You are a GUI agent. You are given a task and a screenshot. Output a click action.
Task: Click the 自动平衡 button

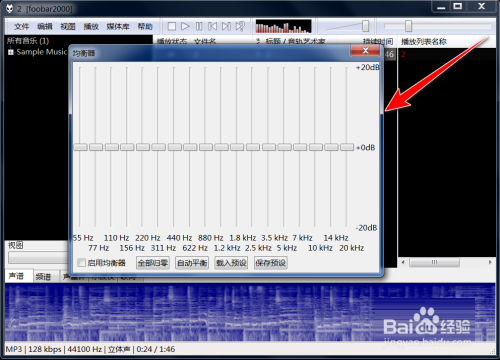pyautogui.click(x=192, y=263)
